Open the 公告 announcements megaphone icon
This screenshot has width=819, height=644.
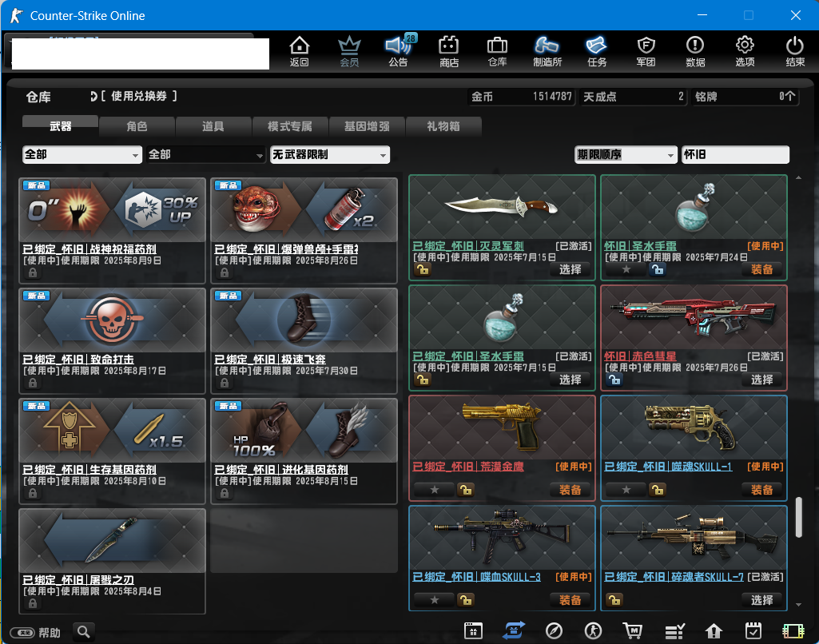(x=399, y=50)
